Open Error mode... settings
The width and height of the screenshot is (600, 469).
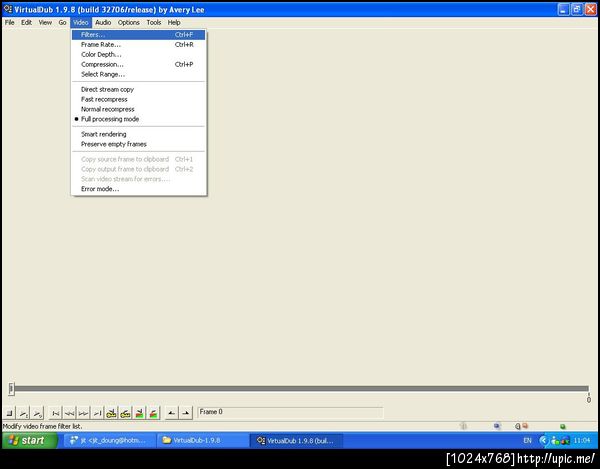point(139,189)
